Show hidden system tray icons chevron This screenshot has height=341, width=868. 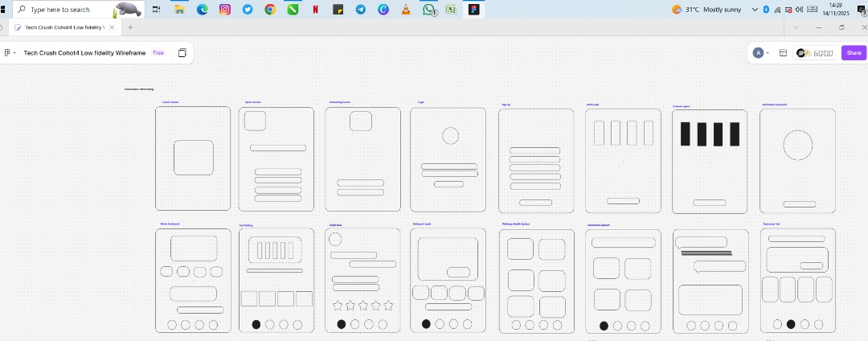click(x=755, y=10)
